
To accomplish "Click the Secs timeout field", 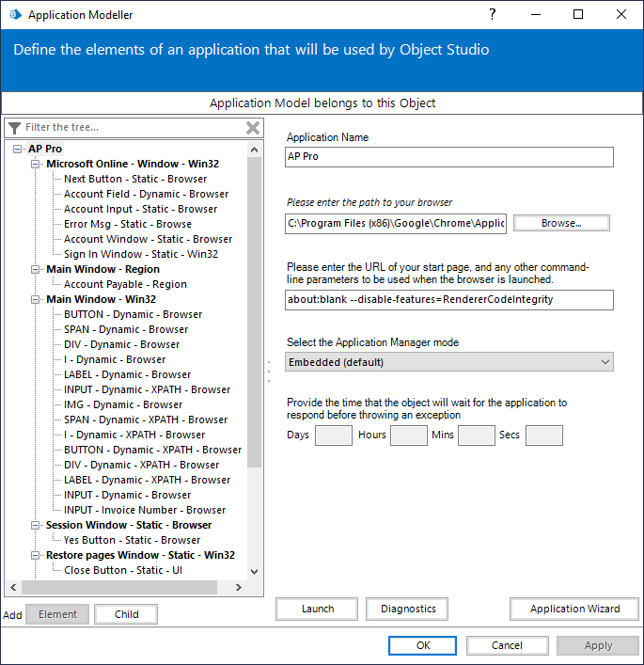I will (544, 435).
